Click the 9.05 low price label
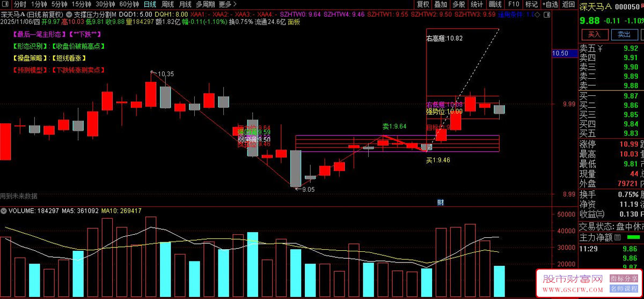Screen dimensions: 644x299 [309, 189]
